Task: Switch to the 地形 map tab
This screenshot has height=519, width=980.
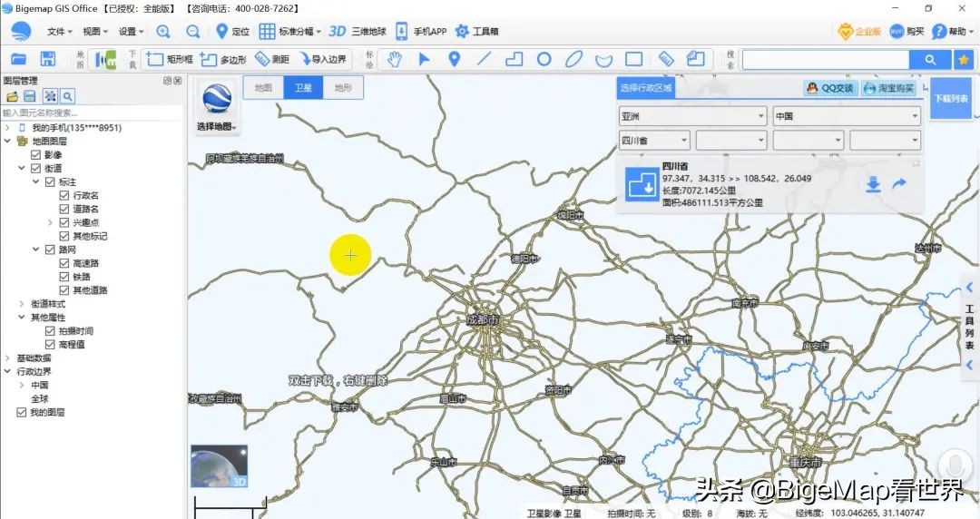Action: pos(342,88)
